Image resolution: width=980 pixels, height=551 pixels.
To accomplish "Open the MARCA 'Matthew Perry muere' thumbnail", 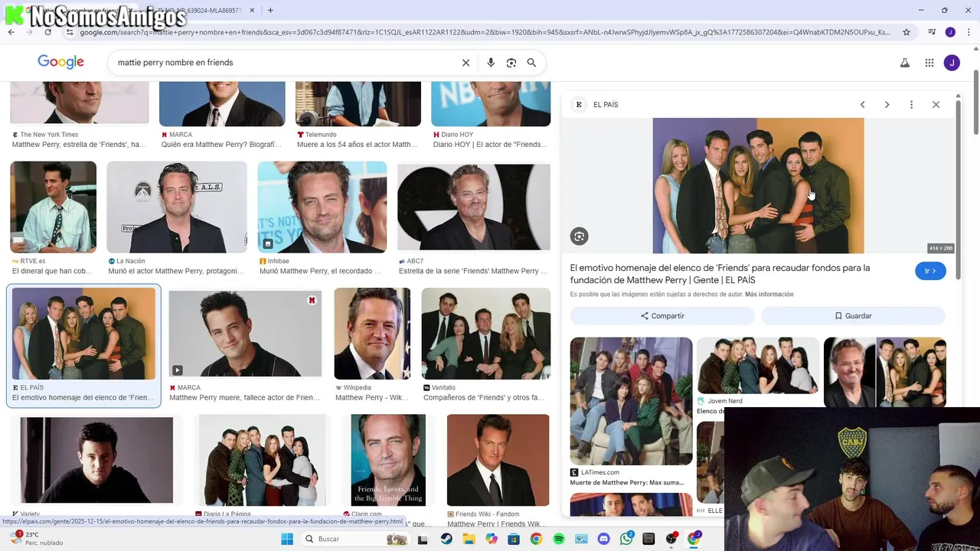I will tap(245, 334).
